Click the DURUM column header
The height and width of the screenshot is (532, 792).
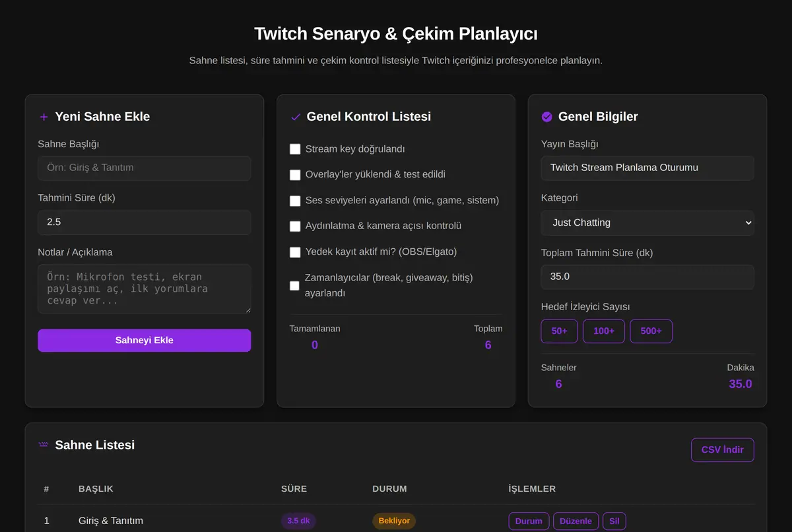[x=389, y=489]
